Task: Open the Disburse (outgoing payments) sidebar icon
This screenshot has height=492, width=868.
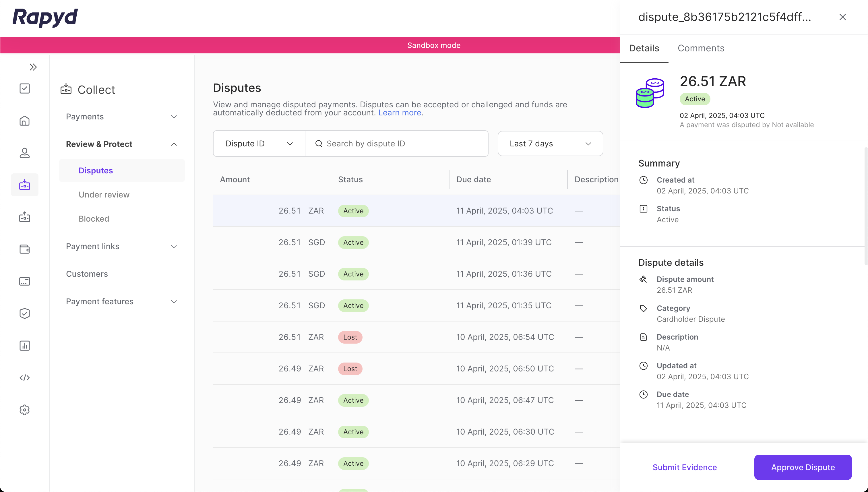Action: 24,217
